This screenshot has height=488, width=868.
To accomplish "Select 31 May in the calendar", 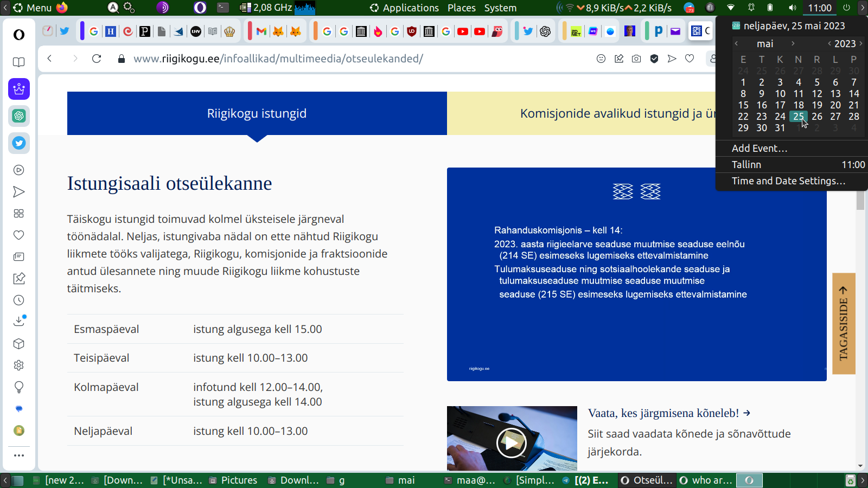I will pyautogui.click(x=780, y=128).
